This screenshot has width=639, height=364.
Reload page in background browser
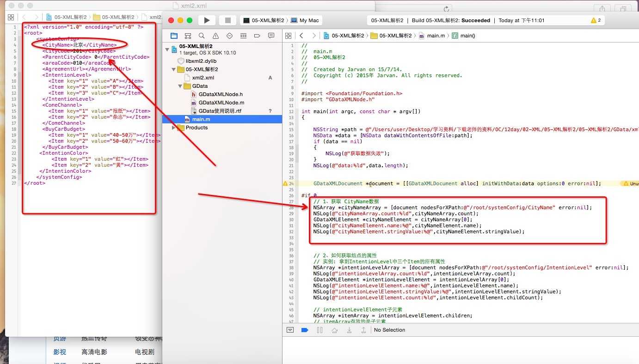tap(446, 9)
